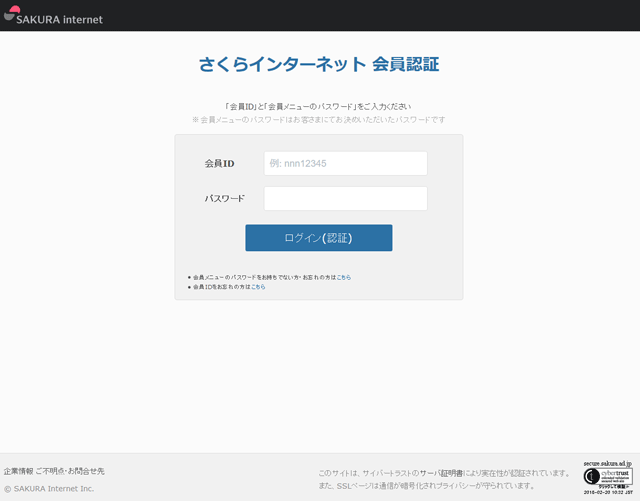Click the SAKURA internet logo in header
The height and width of the screenshot is (501, 640).
click(x=53, y=15)
